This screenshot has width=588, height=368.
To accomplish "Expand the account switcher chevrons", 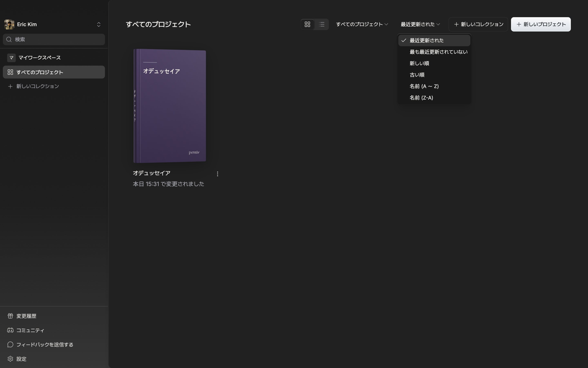I will [99, 24].
